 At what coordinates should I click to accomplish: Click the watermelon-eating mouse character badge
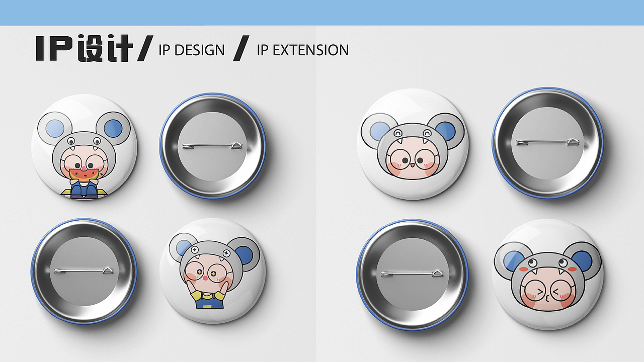click(84, 147)
